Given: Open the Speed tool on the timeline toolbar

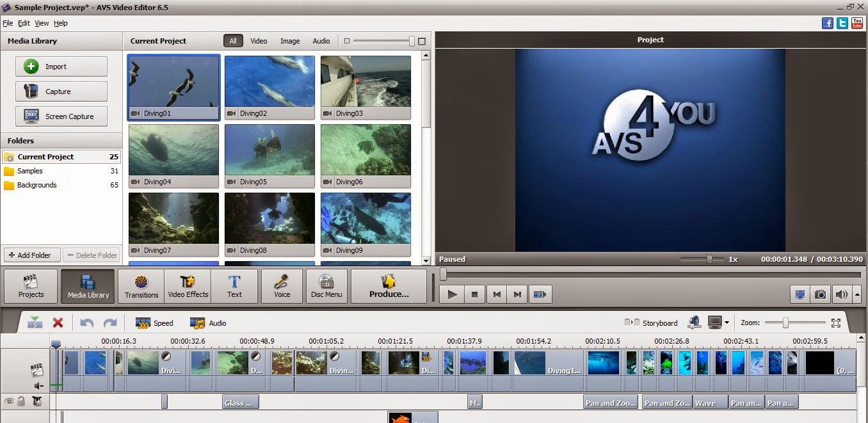Looking at the screenshot, I should pos(154,323).
